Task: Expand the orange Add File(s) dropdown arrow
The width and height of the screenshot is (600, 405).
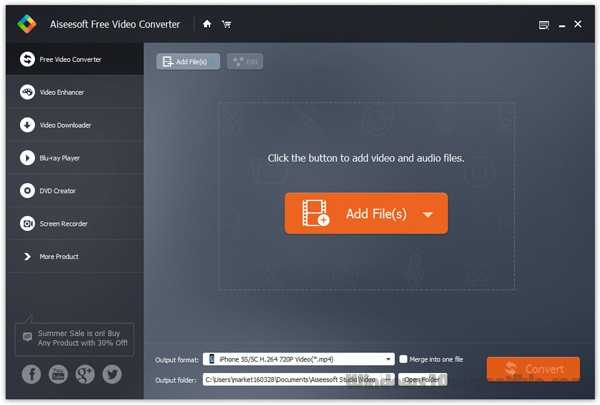Action: coord(427,214)
